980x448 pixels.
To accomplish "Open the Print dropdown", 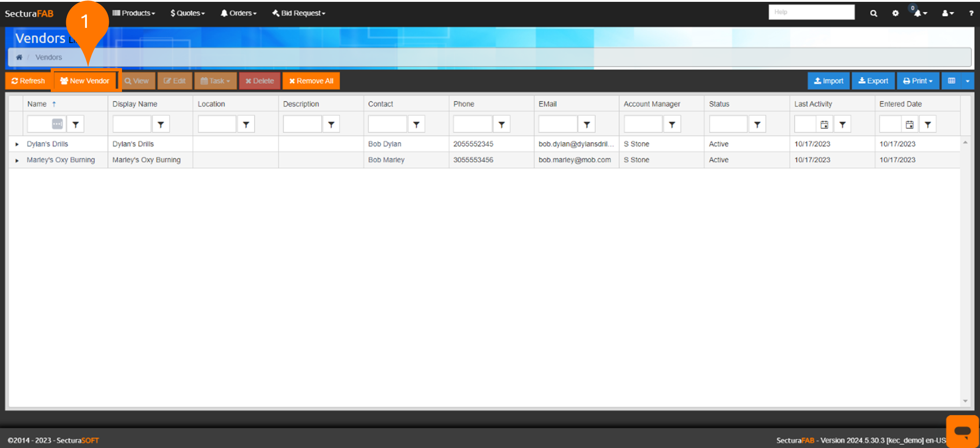I will (x=917, y=81).
